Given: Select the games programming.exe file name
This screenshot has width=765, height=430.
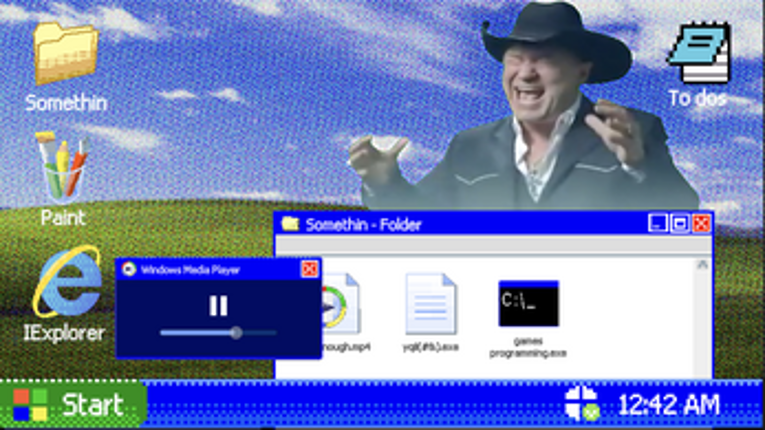Looking at the screenshot, I should click(x=528, y=347).
